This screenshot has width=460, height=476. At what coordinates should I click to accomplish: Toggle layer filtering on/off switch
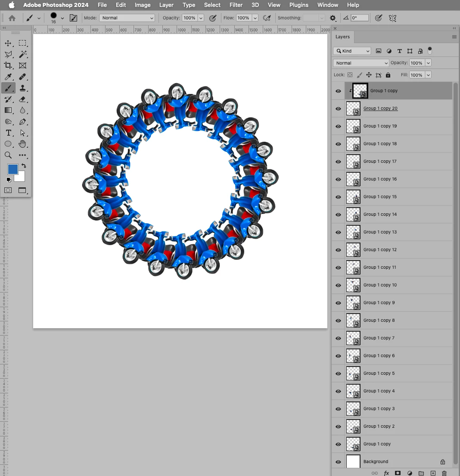coord(430,51)
